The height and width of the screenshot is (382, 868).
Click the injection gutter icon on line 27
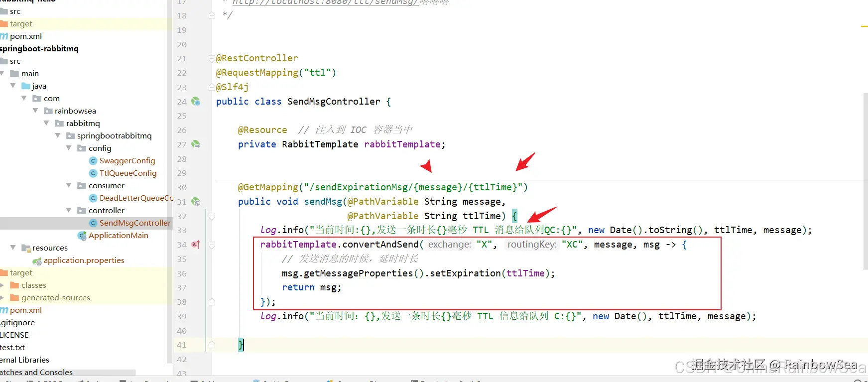click(x=196, y=144)
